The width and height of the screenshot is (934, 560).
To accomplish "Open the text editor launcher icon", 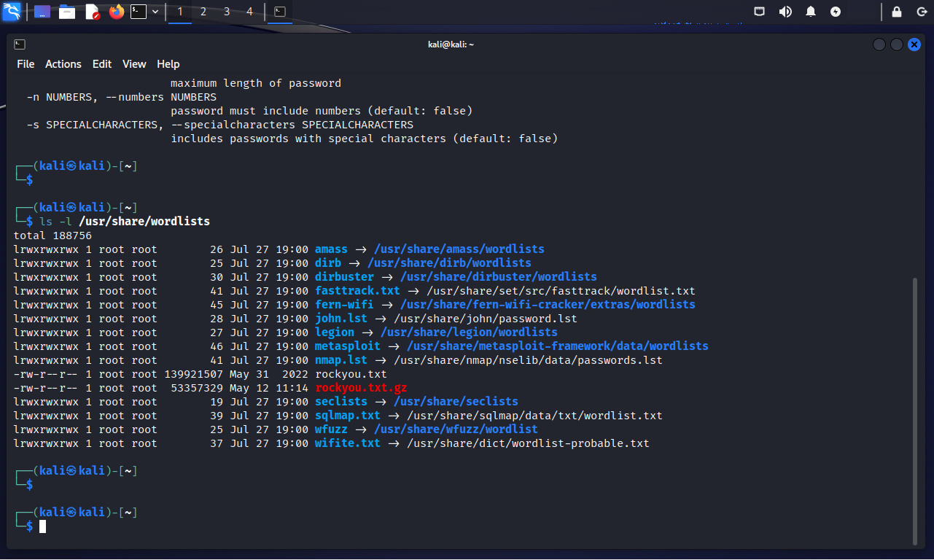I will pos(92,12).
